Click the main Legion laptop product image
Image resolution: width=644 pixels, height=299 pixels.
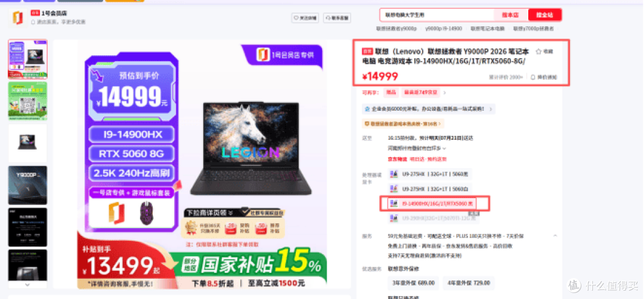click(250, 149)
